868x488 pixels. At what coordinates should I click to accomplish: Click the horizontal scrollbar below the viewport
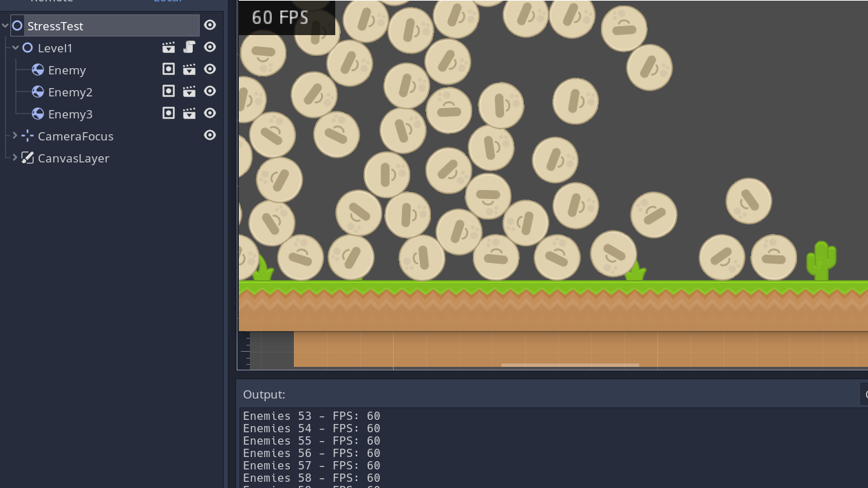pyautogui.click(x=570, y=365)
